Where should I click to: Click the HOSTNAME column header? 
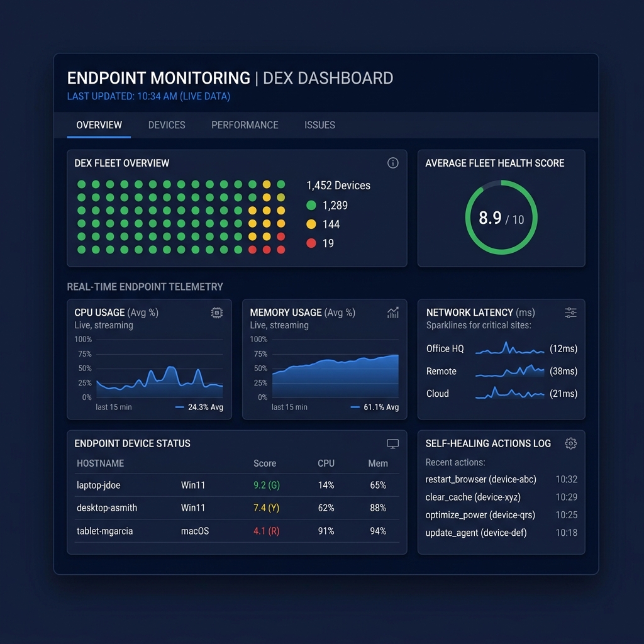click(100, 464)
